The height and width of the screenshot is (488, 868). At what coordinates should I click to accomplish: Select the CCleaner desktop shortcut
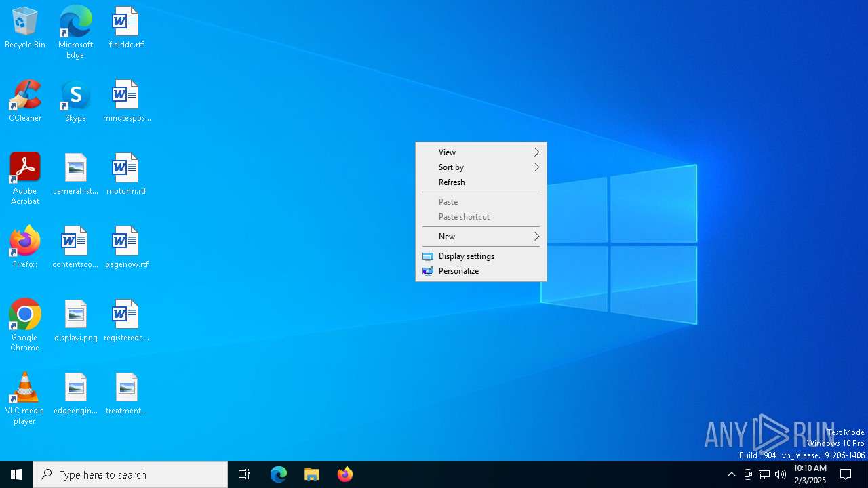click(25, 102)
